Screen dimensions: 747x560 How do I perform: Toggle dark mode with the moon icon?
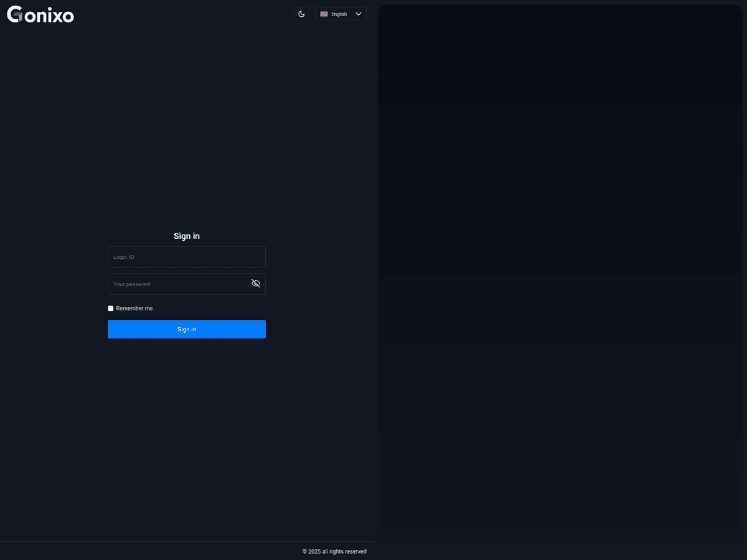(301, 14)
